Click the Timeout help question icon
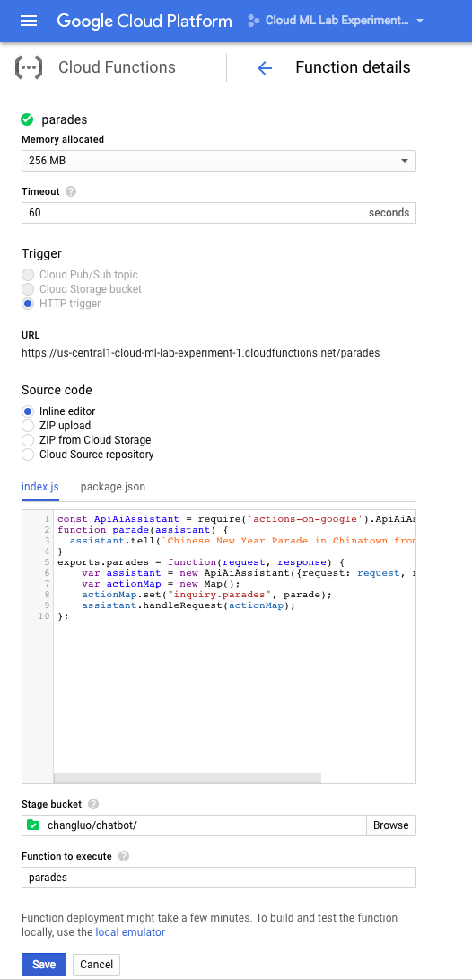Image resolution: width=472 pixels, height=980 pixels. [x=71, y=192]
